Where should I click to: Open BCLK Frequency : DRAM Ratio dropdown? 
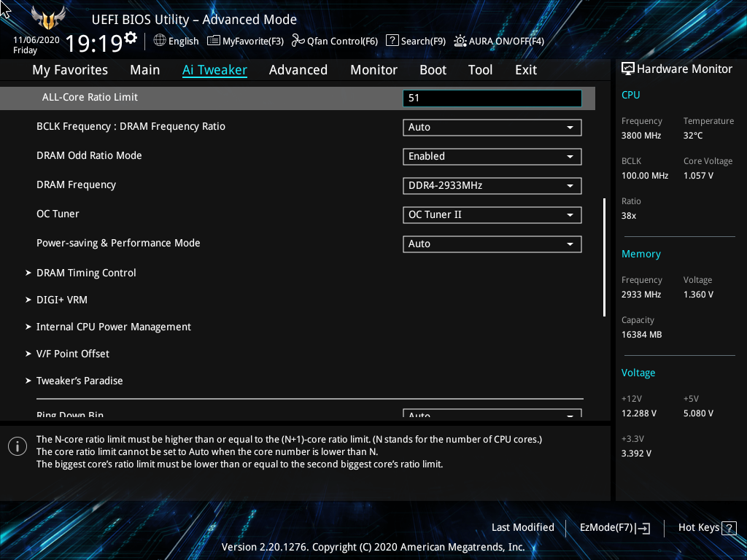click(492, 127)
